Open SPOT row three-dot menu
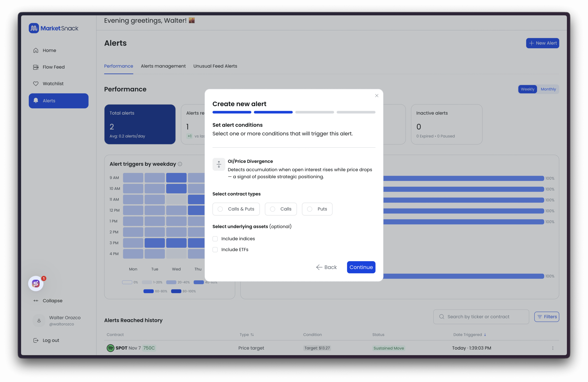 553,348
